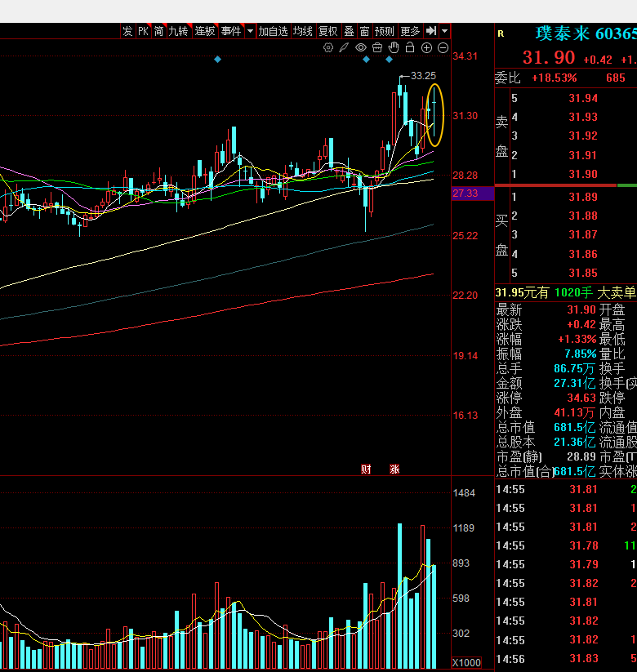Image resolution: width=637 pixels, height=672 pixels.
Task: Click the 14:55 tick row priced 31.78
Action: point(566,545)
